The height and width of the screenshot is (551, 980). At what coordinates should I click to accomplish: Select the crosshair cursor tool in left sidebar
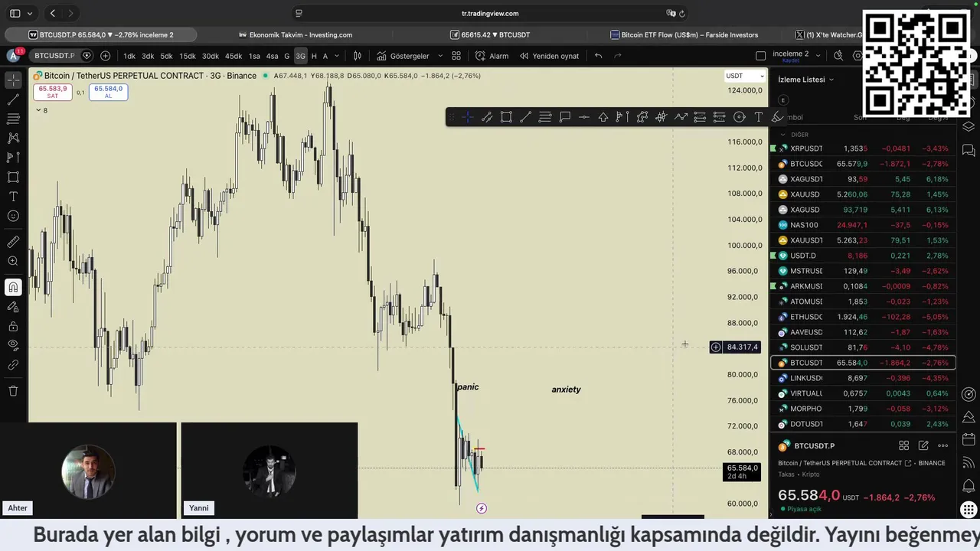(13, 80)
